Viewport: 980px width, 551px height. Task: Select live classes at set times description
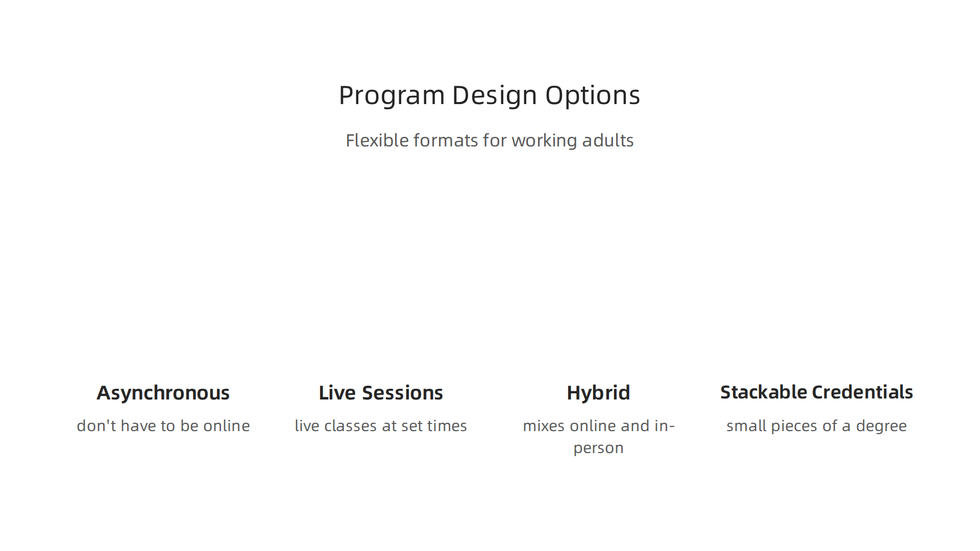[381, 425]
